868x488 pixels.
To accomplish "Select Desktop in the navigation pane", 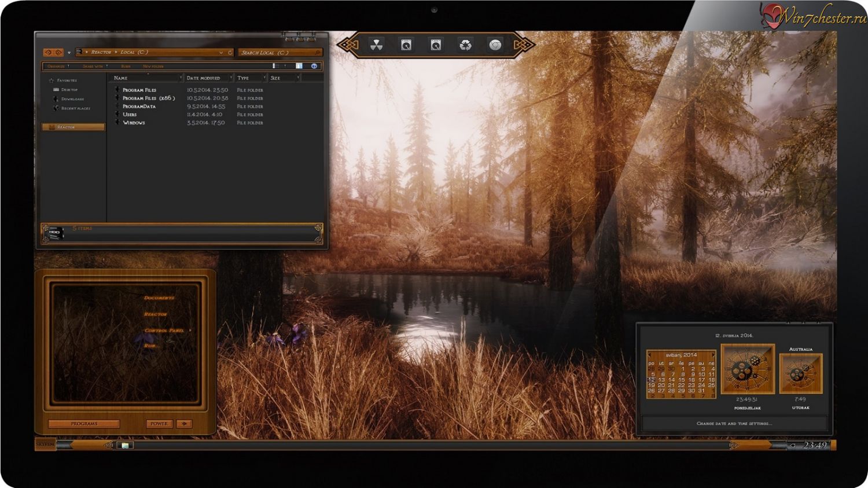I will tap(69, 90).
